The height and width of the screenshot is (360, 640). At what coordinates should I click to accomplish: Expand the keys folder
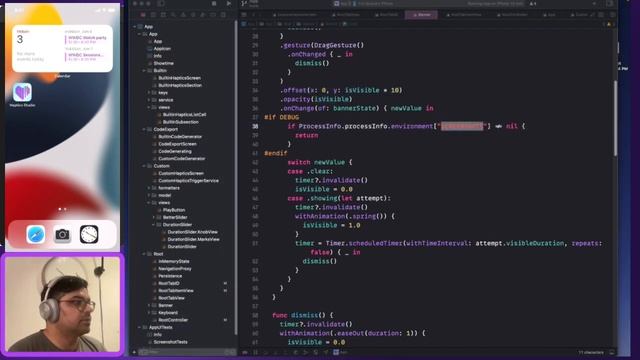[x=149, y=93]
